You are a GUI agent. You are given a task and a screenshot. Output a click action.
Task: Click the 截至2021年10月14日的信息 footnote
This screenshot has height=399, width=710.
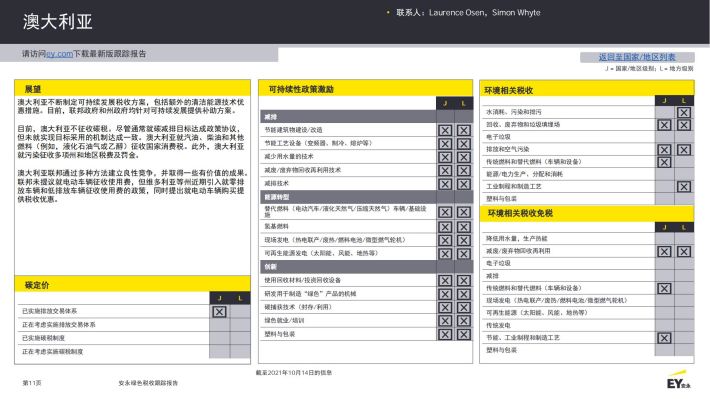[294, 373]
